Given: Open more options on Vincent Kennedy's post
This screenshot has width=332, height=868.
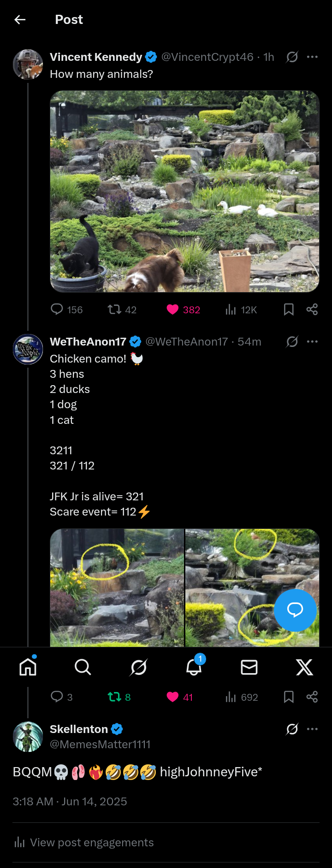Looking at the screenshot, I should pyautogui.click(x=312, y=57).
